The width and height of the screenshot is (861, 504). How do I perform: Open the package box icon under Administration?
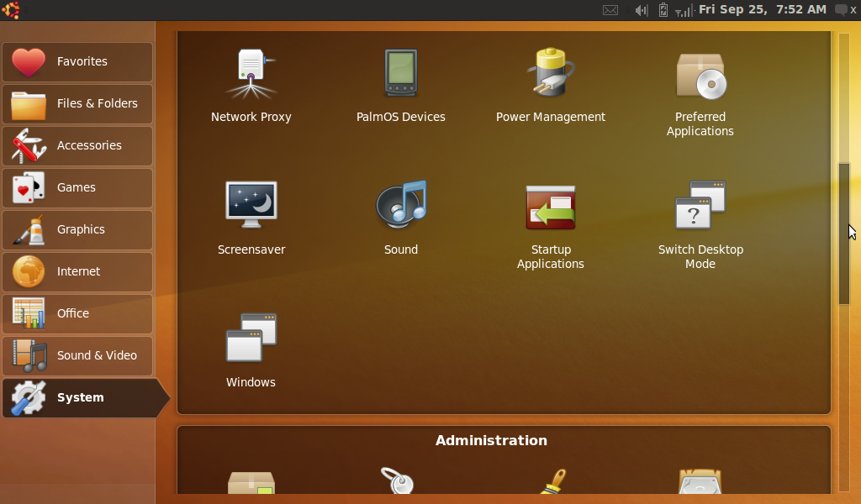coord(251,483)
